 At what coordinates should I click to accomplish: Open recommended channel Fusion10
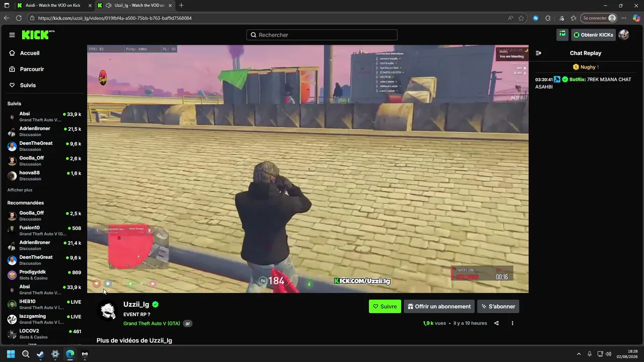(44, 231)
